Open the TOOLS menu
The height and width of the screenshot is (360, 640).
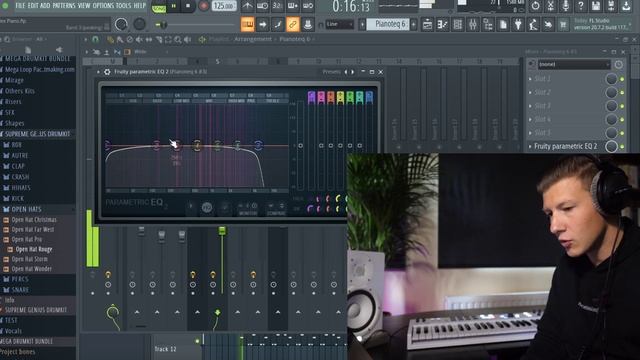coord(123,6)
